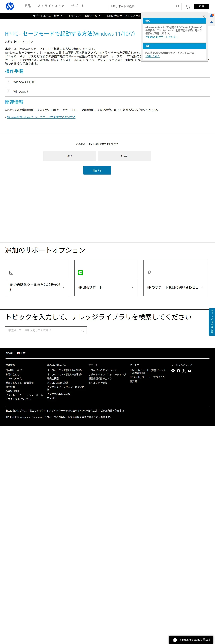Open ご利用条件・免責事項 footer link
The width and height of the screenshot is (215, 644).
tap(112, 410)
